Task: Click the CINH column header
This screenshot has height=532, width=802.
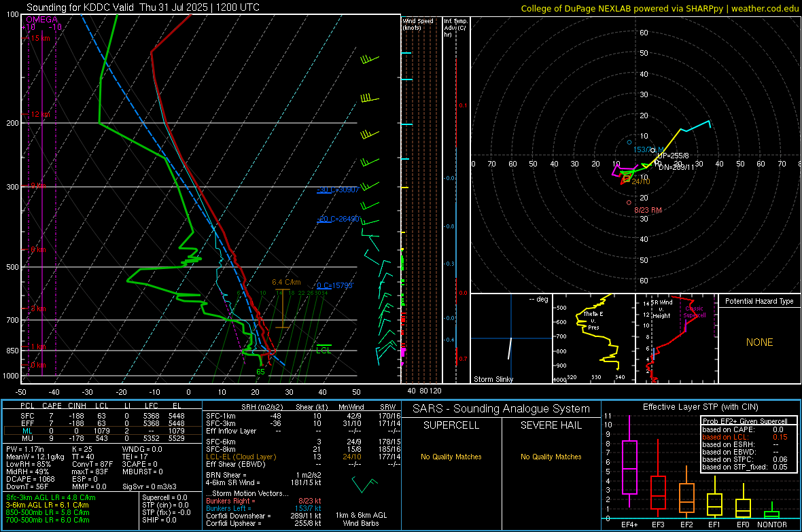Action: click(x=77, y=406)
